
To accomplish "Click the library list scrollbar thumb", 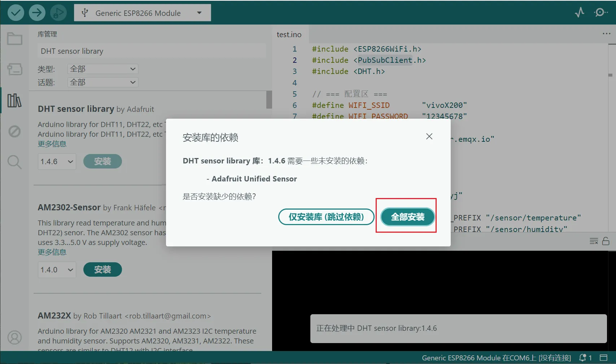I will click(269, 100).
